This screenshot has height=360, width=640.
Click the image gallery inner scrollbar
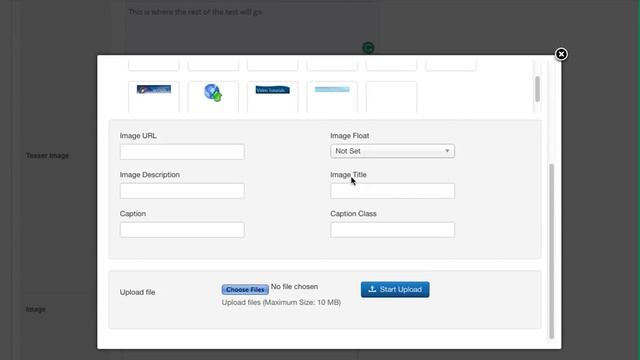pyautogui.click(x=537, y=89)
